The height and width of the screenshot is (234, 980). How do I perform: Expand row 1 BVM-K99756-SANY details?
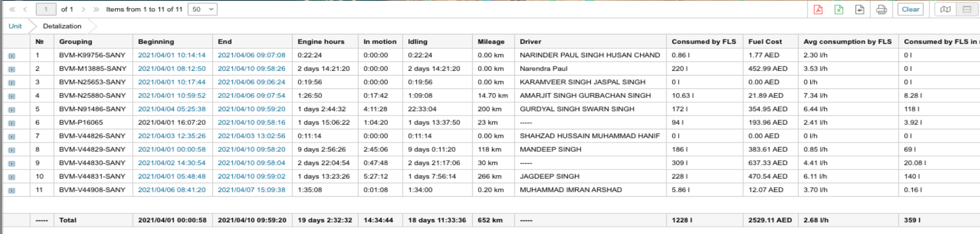pos(11,56)
